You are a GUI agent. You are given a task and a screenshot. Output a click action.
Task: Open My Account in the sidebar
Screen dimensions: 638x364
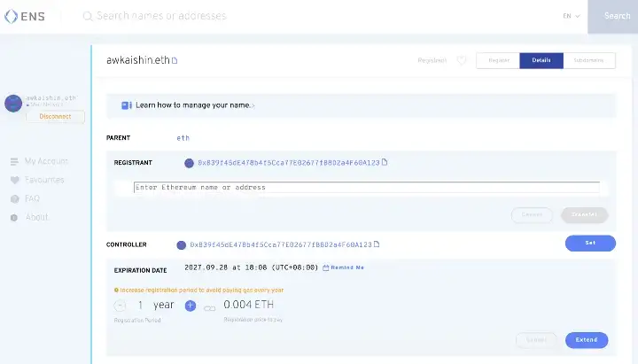45,161
